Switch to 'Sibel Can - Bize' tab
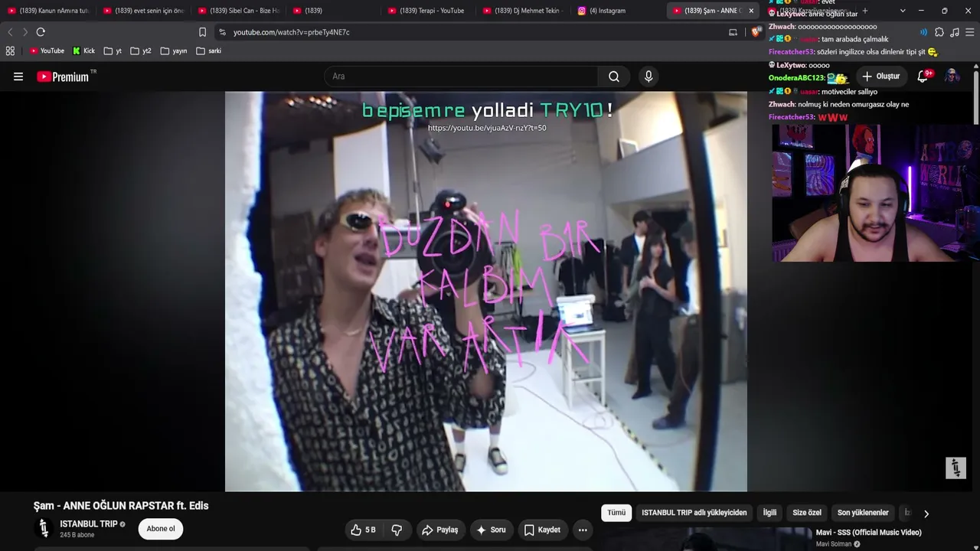 [x=239, y=11]
